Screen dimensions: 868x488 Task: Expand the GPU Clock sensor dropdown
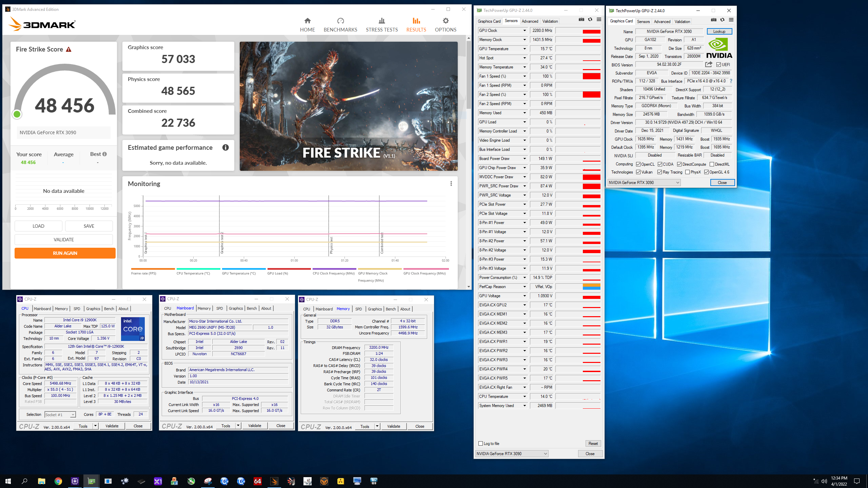pos(525,30)
